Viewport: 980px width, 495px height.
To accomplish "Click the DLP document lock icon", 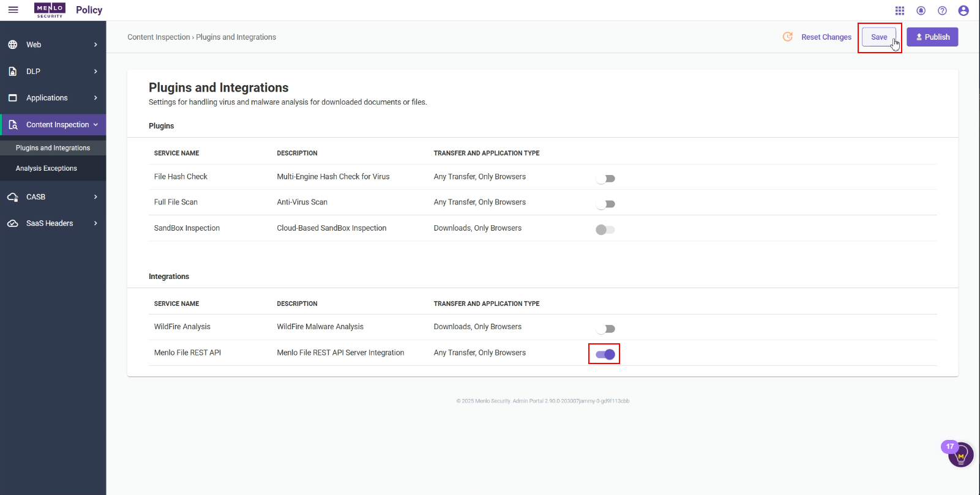I will coord(12,72).
